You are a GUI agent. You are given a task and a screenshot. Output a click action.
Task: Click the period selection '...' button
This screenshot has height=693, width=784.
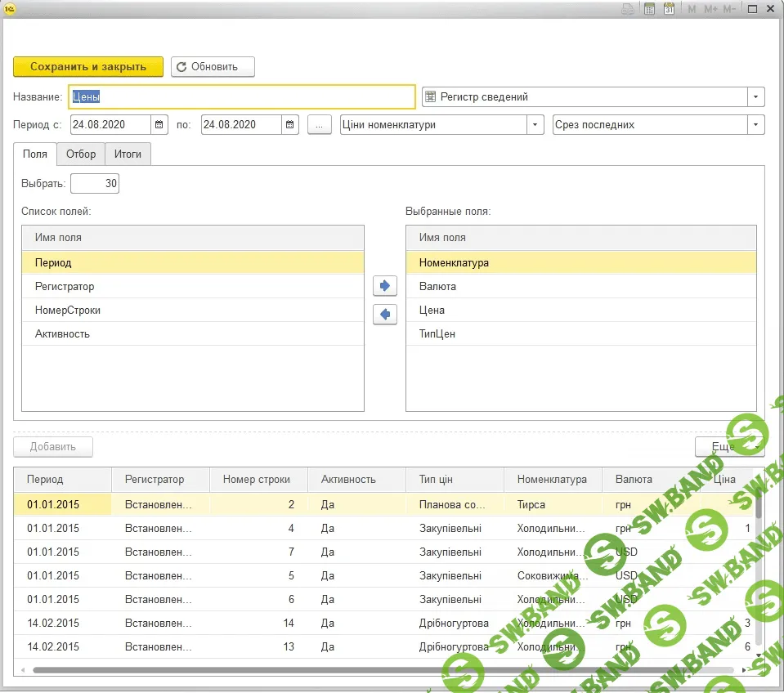pyautogui.click(x=320, y=125)
